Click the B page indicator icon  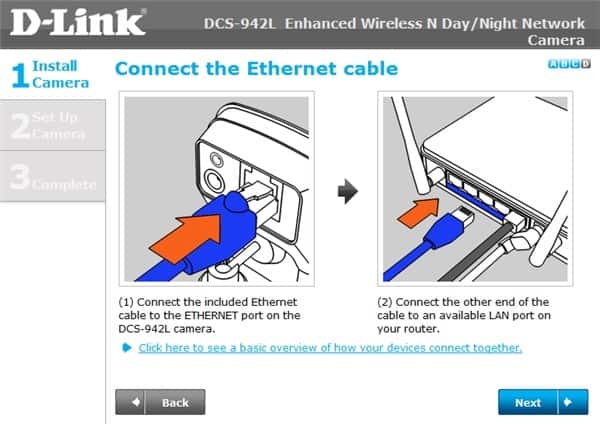pos(564,64)
